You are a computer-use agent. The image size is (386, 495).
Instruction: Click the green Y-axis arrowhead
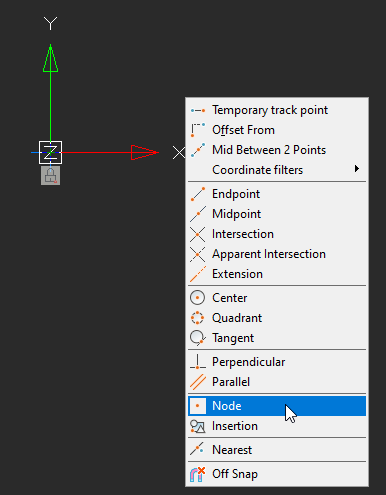[x=50, y=58]
